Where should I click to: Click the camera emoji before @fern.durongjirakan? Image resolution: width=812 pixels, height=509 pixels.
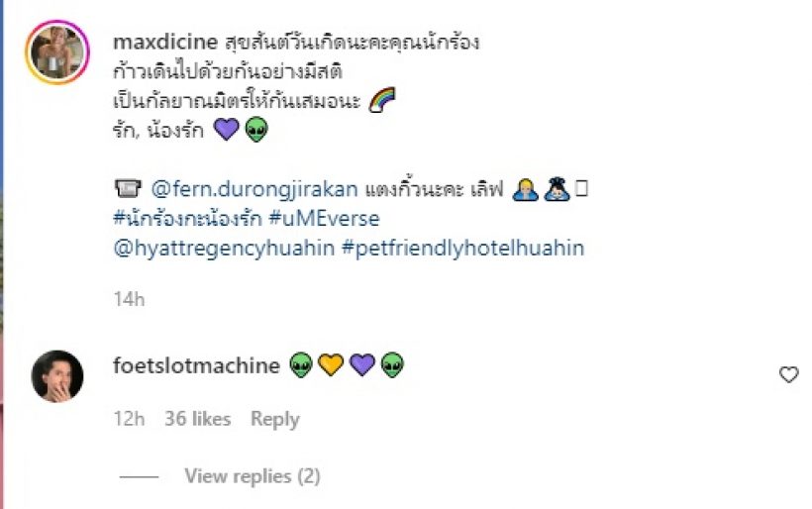click(x=128, y=188)
